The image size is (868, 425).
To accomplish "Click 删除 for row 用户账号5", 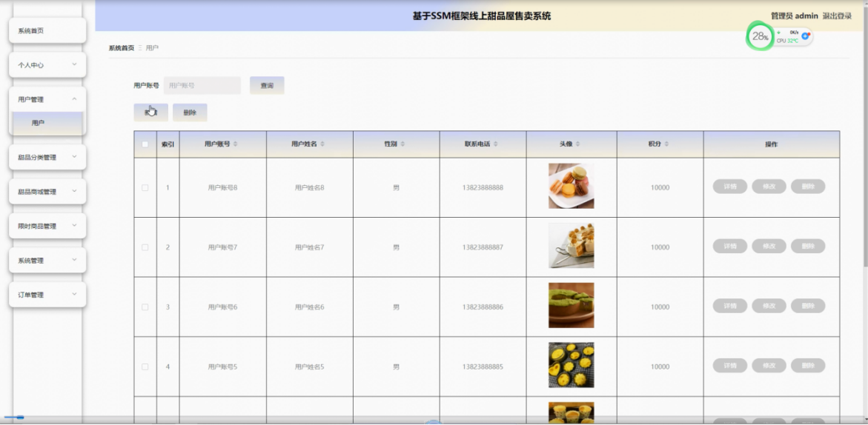I will pyautogui.click(x=808, y=365).
